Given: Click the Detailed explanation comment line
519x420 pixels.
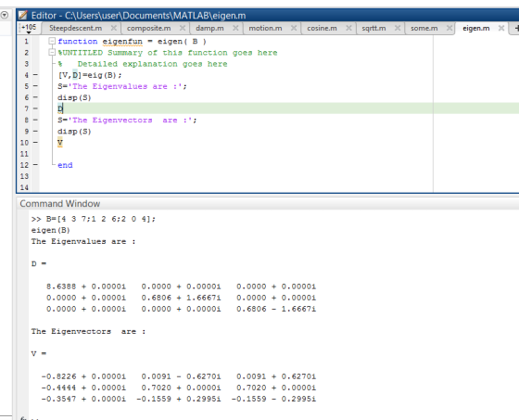Looking at the screenshot, I should [143, 64].
